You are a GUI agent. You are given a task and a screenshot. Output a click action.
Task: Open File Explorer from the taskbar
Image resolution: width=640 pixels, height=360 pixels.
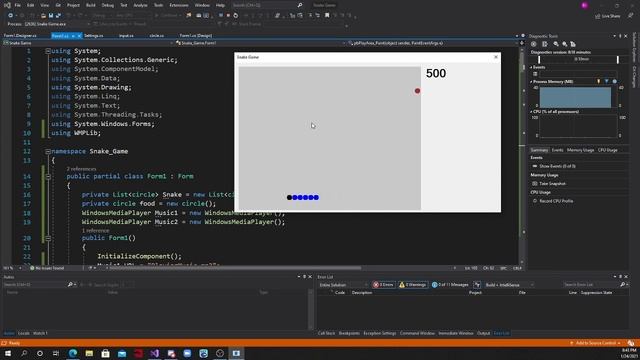89,353
